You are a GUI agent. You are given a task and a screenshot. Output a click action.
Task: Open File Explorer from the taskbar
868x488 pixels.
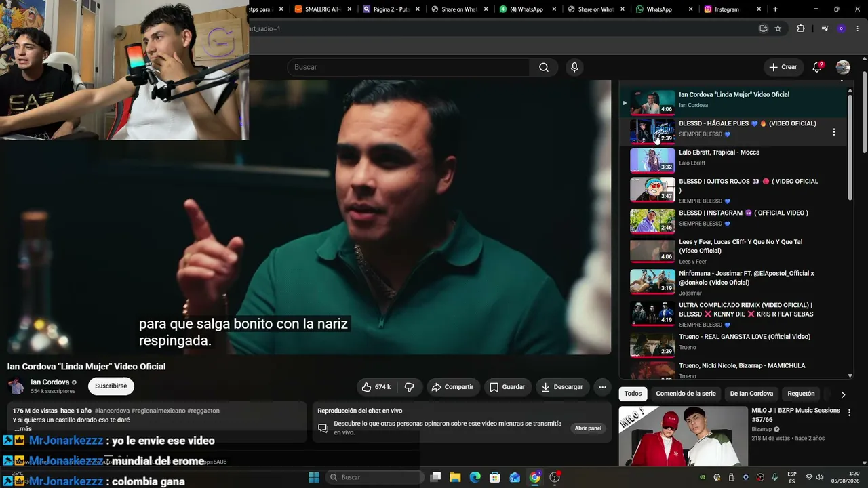point(455,477)
